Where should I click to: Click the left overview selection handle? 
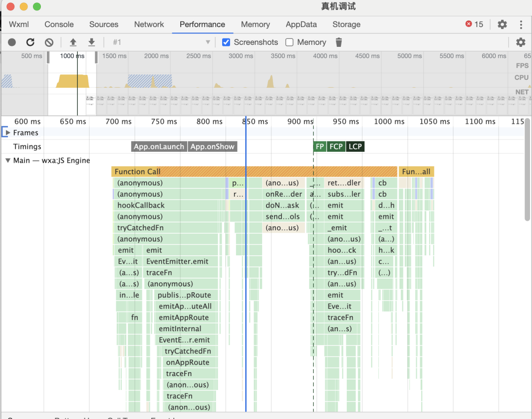tap(48, 57)
